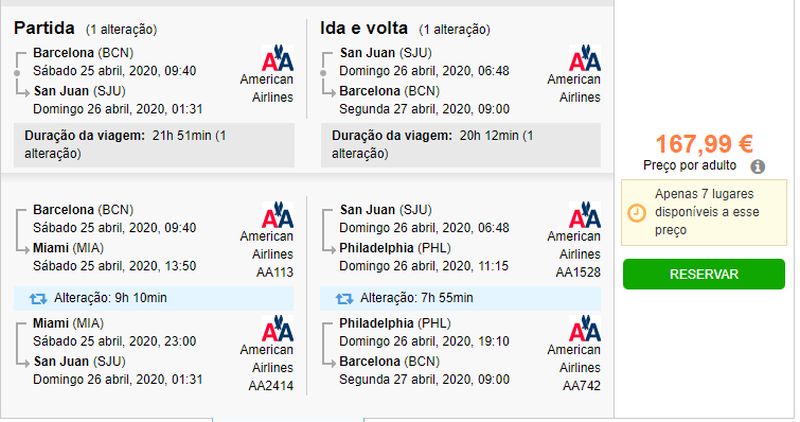The width and height of the screenshot is (800, 422).
Task: Click the Ida e volta section heading
Action: 364,28
